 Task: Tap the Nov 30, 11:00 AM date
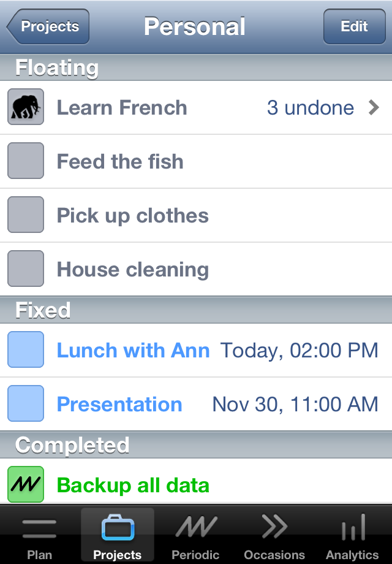coord(295,404)
